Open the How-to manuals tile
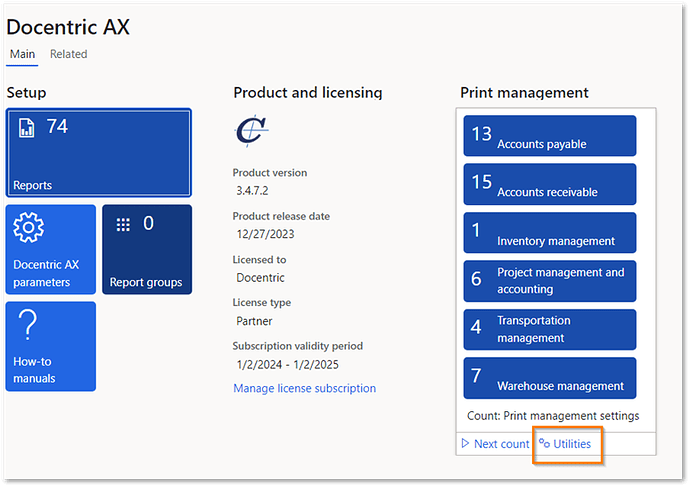The image size is (690, 486). (x=51, y=346)
